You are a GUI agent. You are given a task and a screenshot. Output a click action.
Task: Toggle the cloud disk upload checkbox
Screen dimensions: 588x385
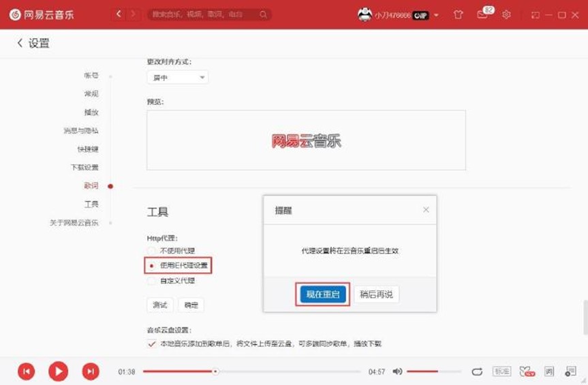coord(151,343)
